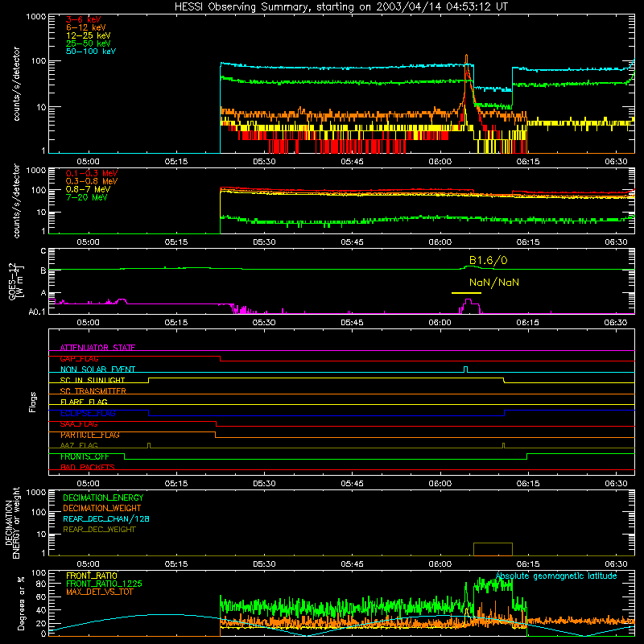Click the 0.1-0.3 MeV legend label
Image resolution: width=644 pixels, height=644 pixels.
click(92, 173)
